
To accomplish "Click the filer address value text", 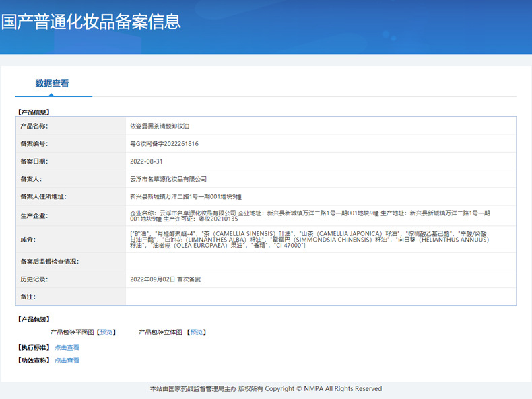I will click(186, 196).
